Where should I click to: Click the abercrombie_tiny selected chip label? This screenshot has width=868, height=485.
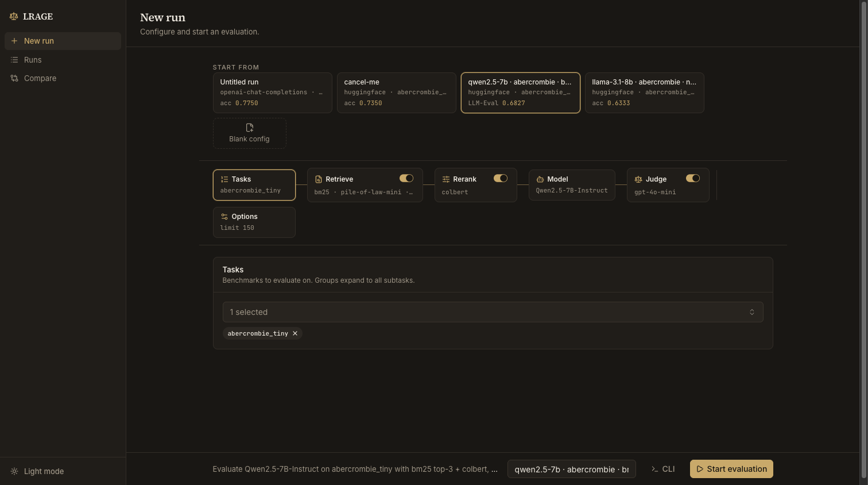tap(258, 333)
